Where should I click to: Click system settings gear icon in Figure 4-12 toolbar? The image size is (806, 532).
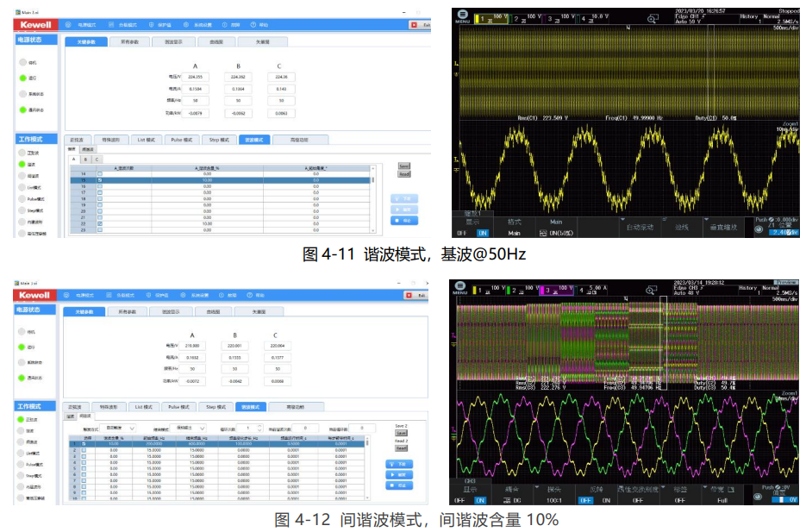click(183, 295)
